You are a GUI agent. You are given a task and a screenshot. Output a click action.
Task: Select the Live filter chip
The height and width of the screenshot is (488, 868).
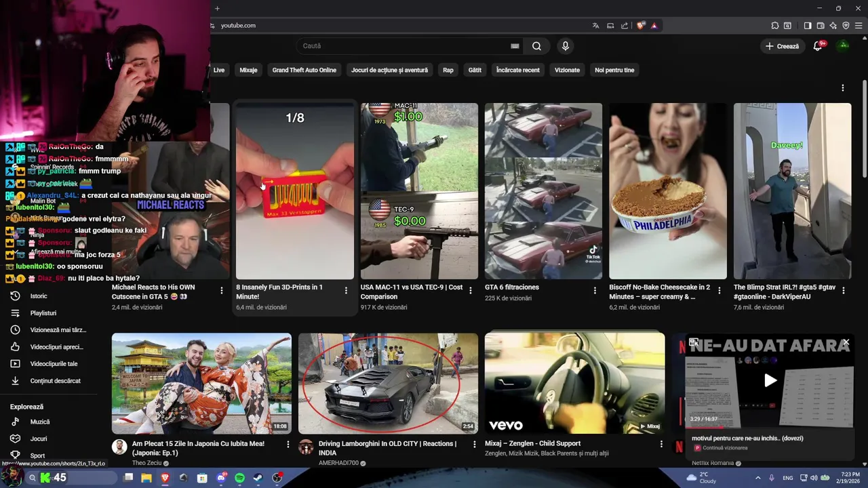point(219,70)
